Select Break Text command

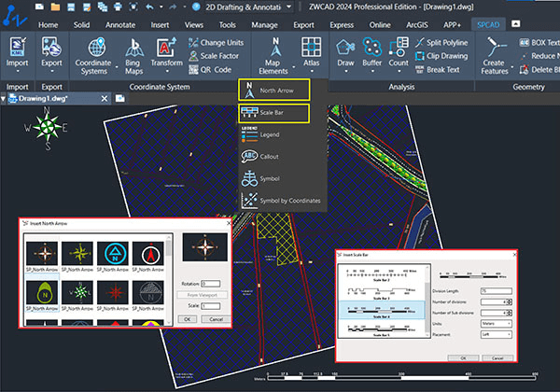coord(438,70)
